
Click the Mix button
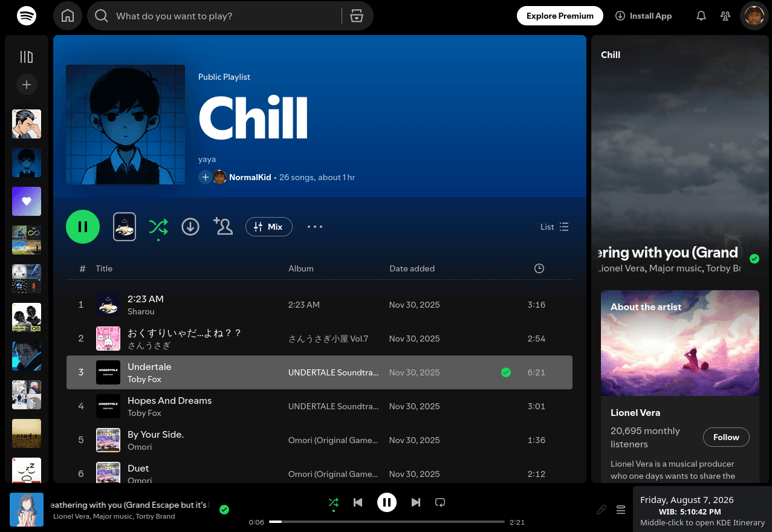(x=269, y=227)
